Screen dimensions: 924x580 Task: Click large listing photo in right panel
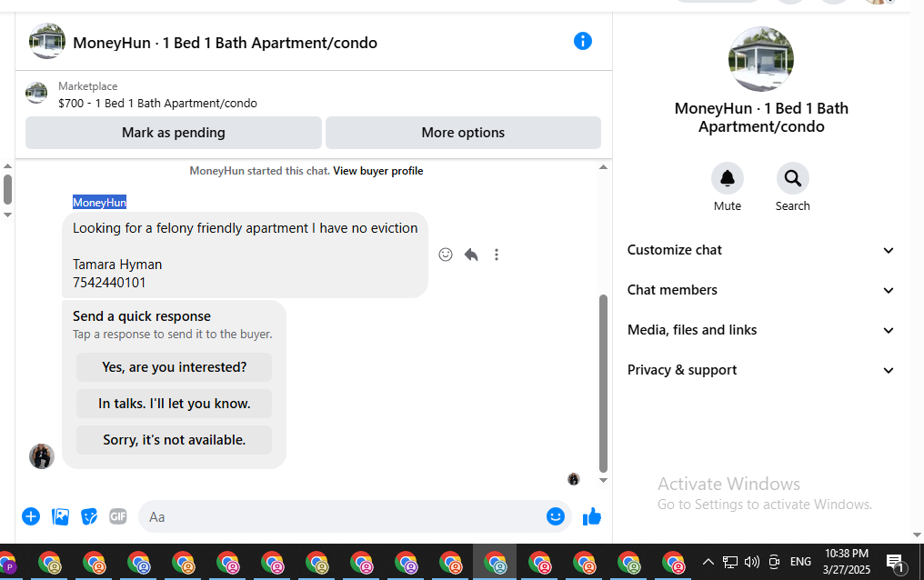(761, 59)
